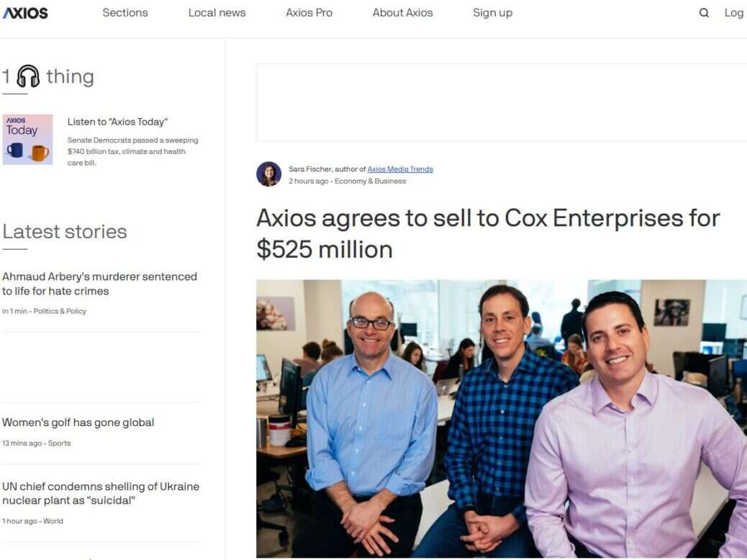Open About Axios menu item
The image size is (747, 560).
pos(402,13)
